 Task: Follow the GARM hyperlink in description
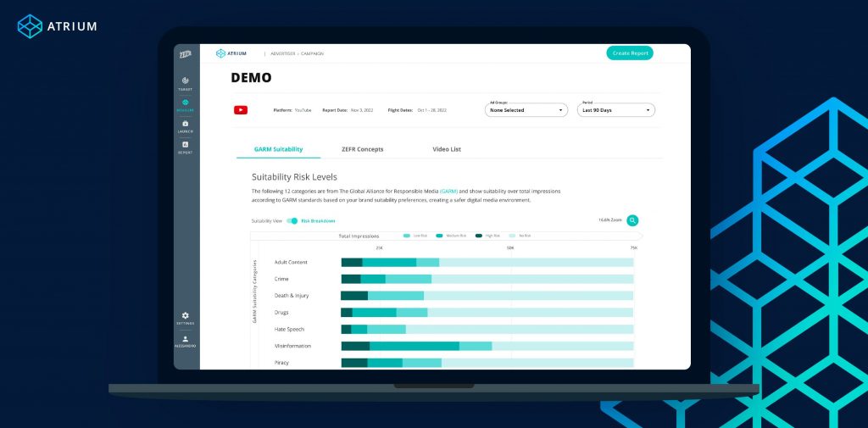(448, 192)
